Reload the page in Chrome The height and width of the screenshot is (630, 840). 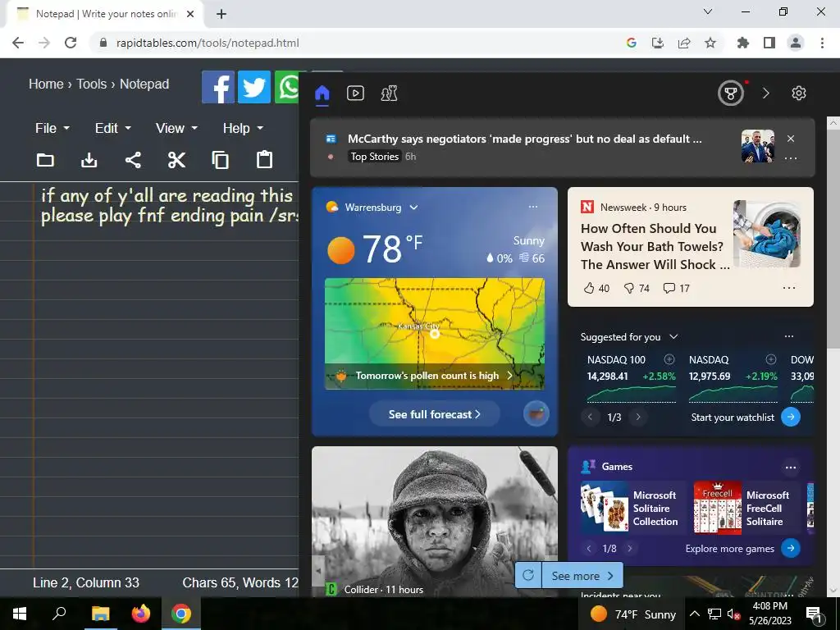tap(71, 43)
